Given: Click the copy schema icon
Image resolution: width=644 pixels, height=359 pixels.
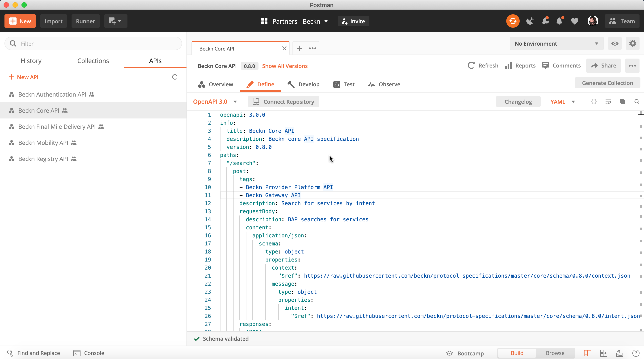Looking at the screenshot, I should pos(623,101).
